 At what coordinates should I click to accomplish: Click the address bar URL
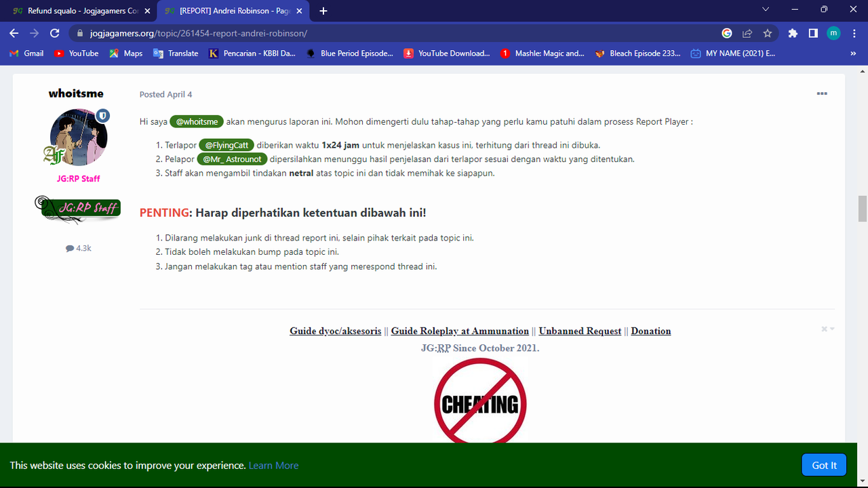tap(198, 33)
